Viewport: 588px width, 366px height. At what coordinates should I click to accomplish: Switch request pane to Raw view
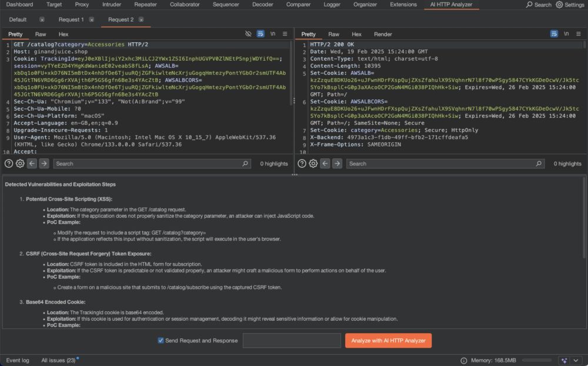pyautogui.click(x=41, y=34)
